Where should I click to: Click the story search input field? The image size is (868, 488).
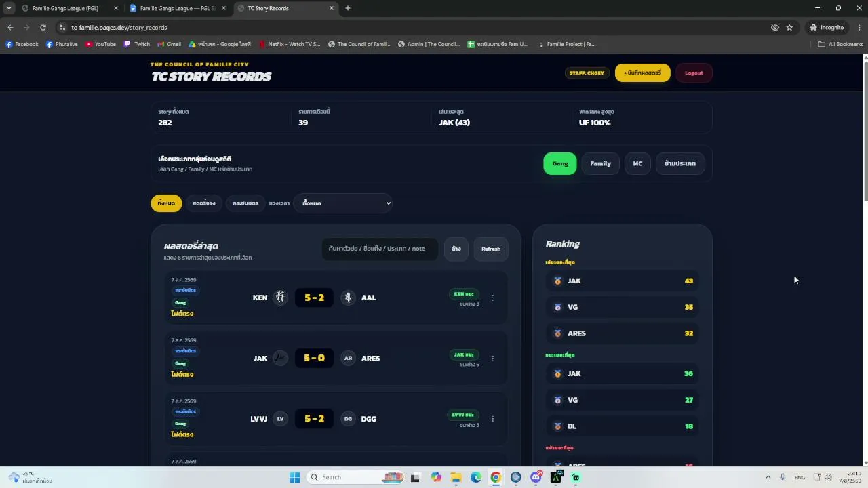[380, 249]
